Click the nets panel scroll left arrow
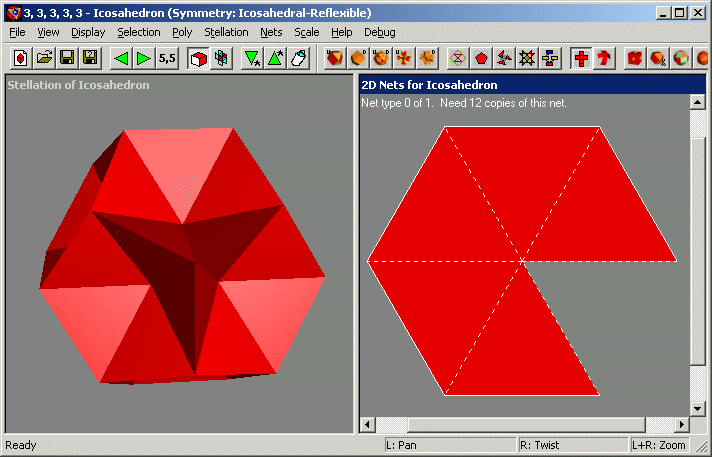The width and height of the screenshot is (712, 457). click(368, 425)
